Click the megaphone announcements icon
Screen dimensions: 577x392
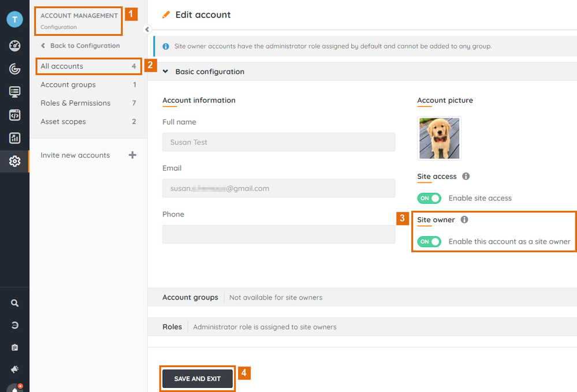click(x=14, y=369)
